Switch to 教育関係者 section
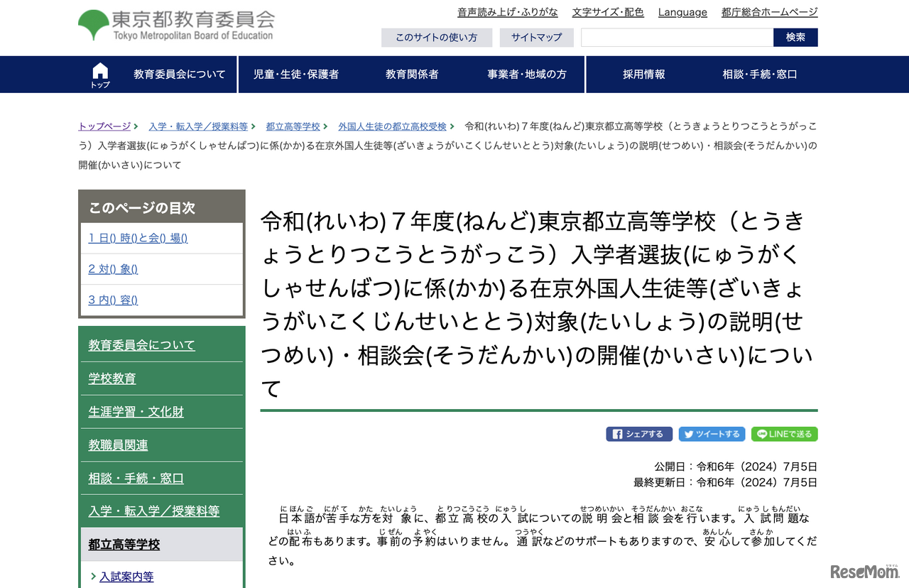909x588 pixels. click(411, 74)
